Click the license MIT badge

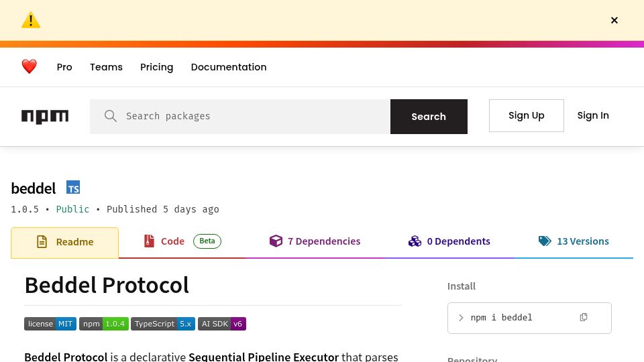[x=50, y=324]
